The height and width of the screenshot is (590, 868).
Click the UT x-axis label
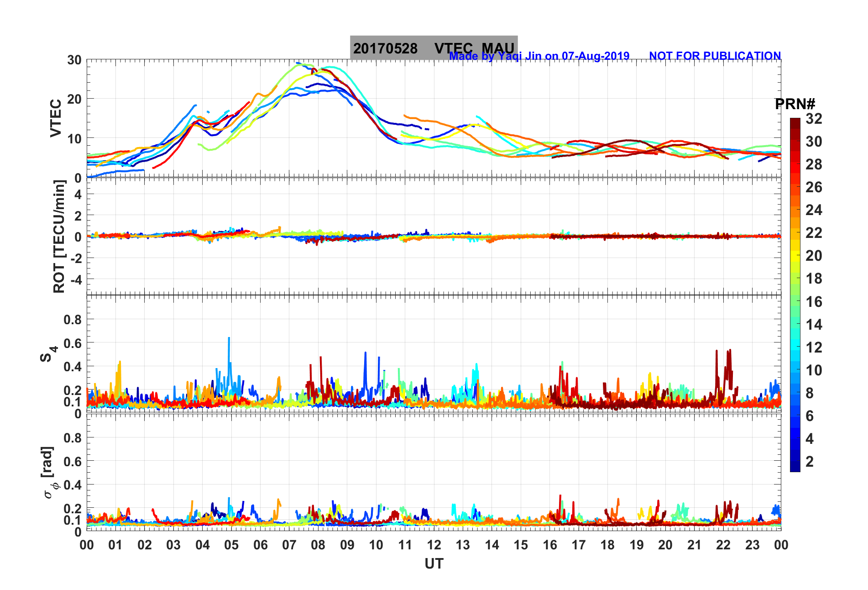coord(434,564)
